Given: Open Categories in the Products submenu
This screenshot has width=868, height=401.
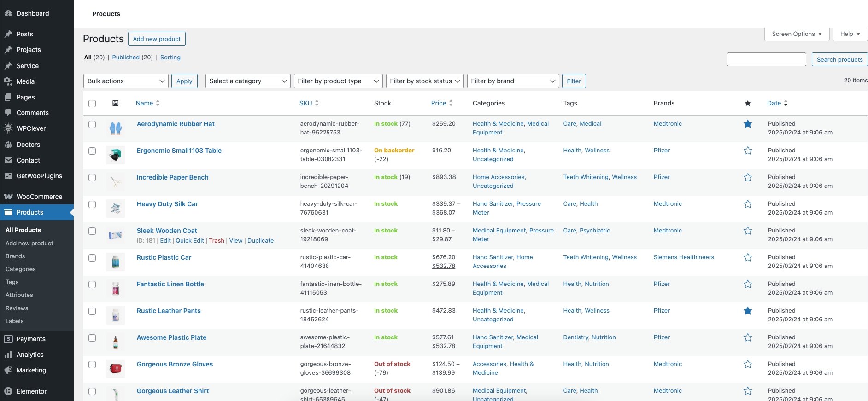Looking at the screenshot, I should tap(21, 269).
